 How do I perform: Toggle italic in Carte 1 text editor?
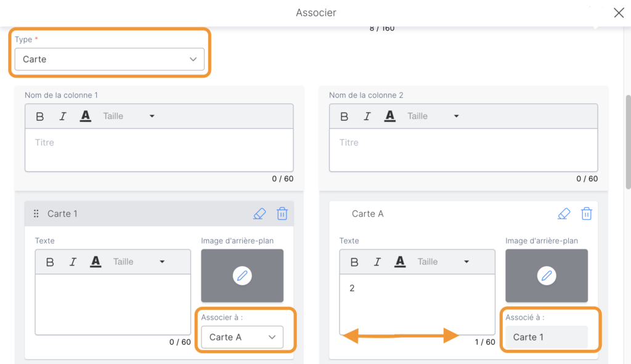point(73,262)
